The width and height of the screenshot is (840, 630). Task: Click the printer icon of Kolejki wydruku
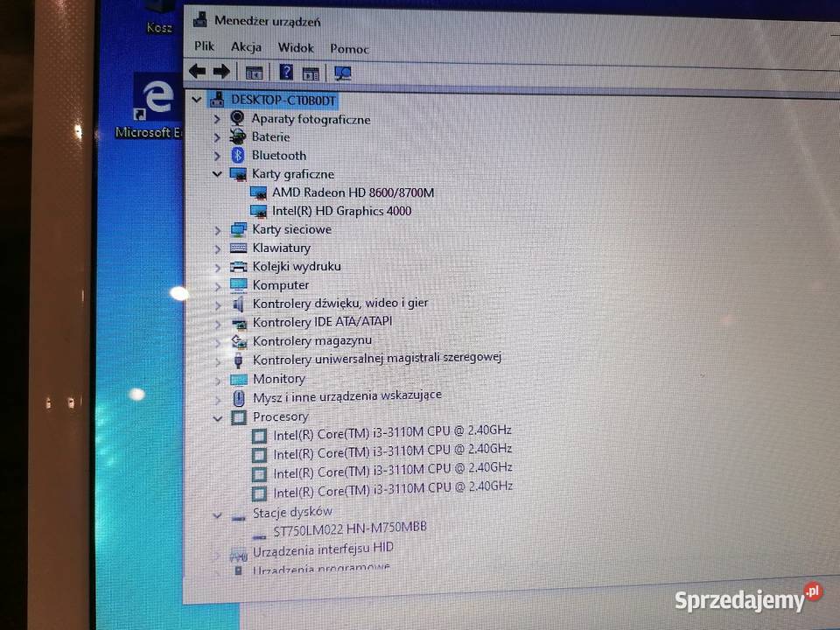(x=238, y=267)
